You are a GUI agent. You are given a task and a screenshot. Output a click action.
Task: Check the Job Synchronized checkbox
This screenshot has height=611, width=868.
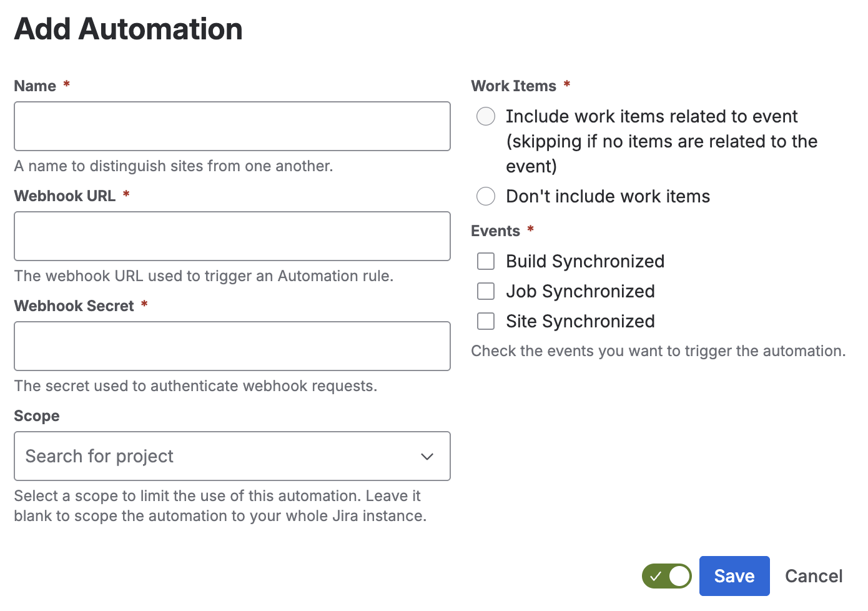tap(486, 291)
